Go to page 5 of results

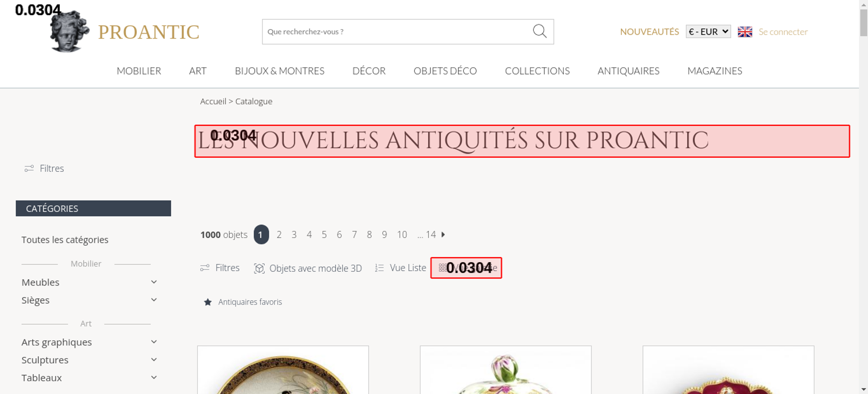[x=324, y=234]
